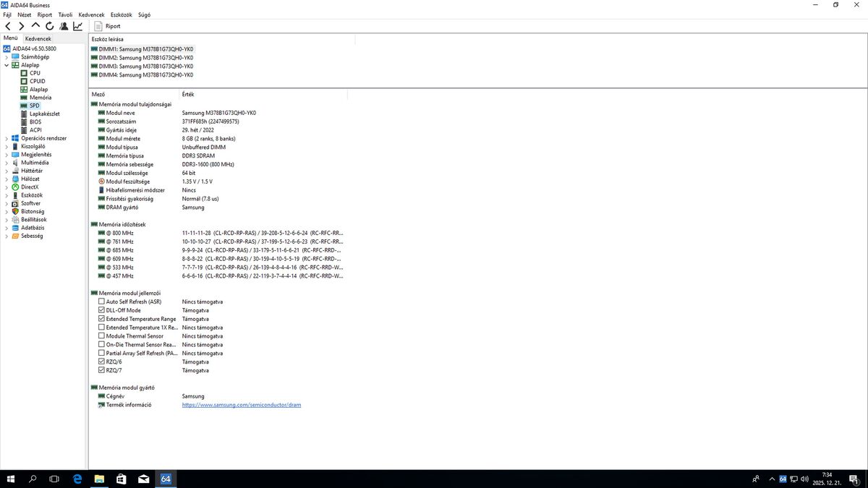Expand the Megjelenítés tree node
Image resolution: width=868 pixels, height=488 pixels.
pos(7,154)
